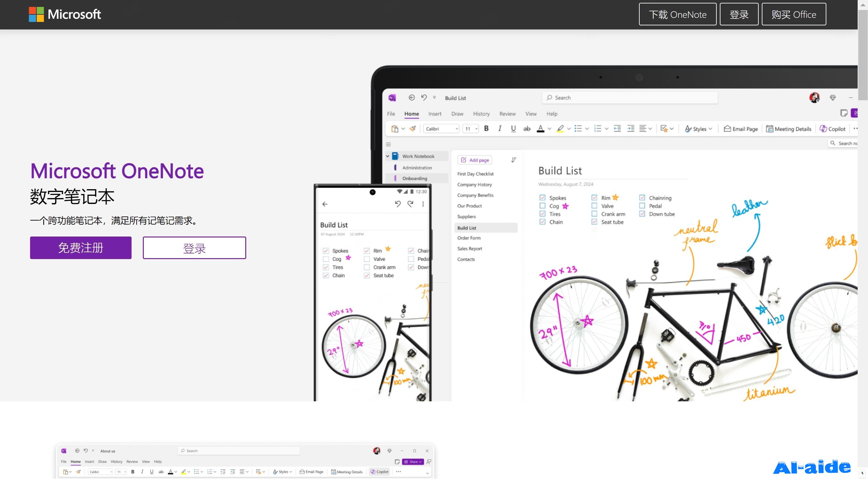
Task: Toggle the Seat tube checkbox on the tablet
Action: click(x=594, y=222)
